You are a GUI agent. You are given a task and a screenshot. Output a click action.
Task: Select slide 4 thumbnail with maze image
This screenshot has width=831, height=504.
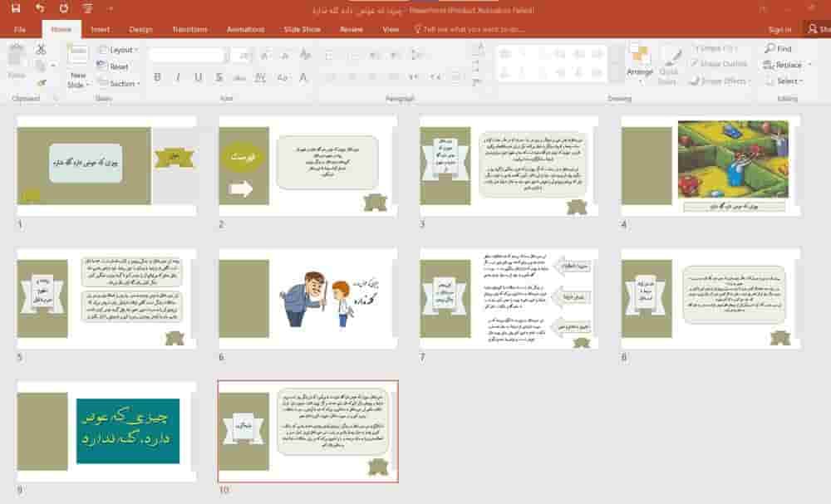(x=711, y=166)
